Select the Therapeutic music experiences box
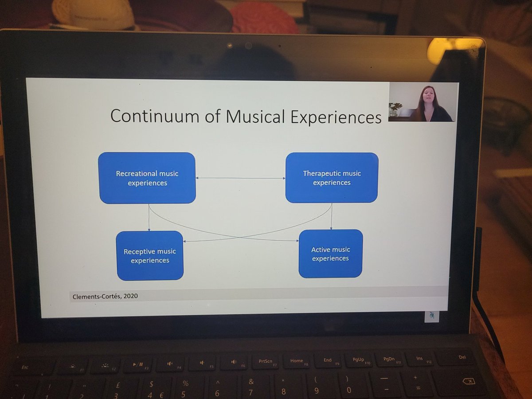 point(331,177)
